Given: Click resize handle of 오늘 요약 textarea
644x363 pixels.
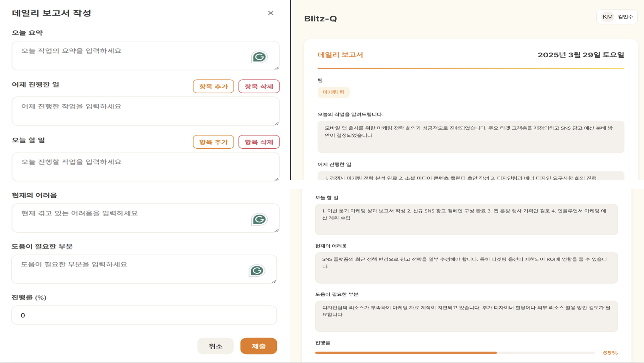Looking at the screenshot, I should [276, 68].
